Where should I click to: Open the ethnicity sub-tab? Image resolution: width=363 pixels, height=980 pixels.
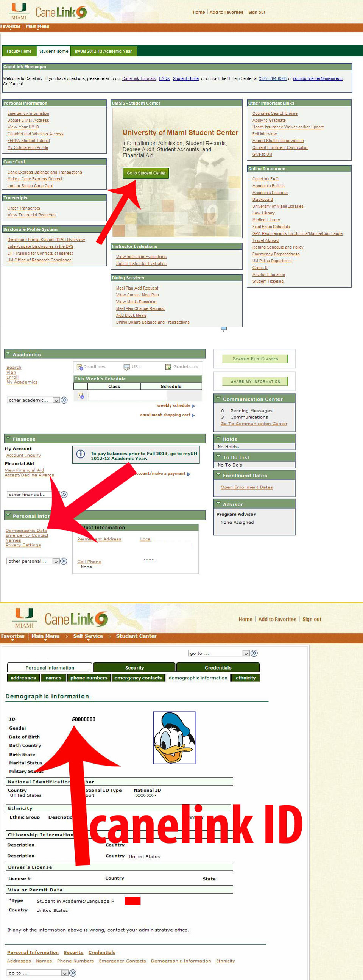(x=246, y=678)
